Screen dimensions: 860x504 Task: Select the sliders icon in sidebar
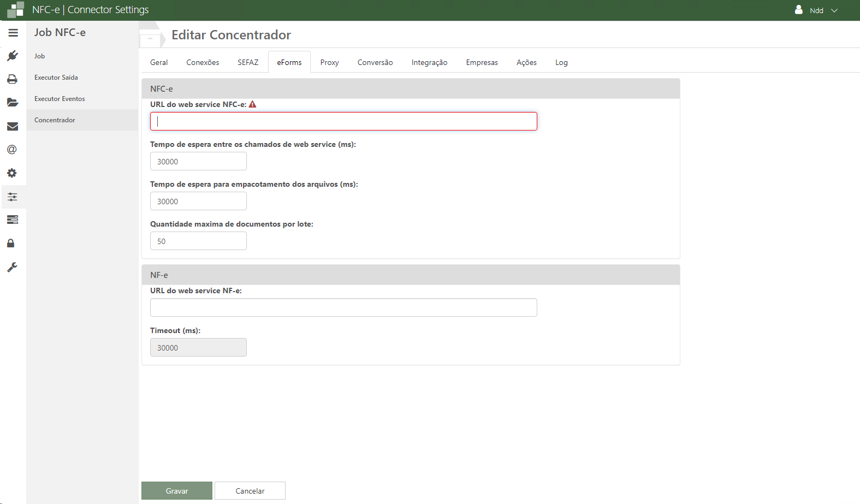[x=13, y=197]
